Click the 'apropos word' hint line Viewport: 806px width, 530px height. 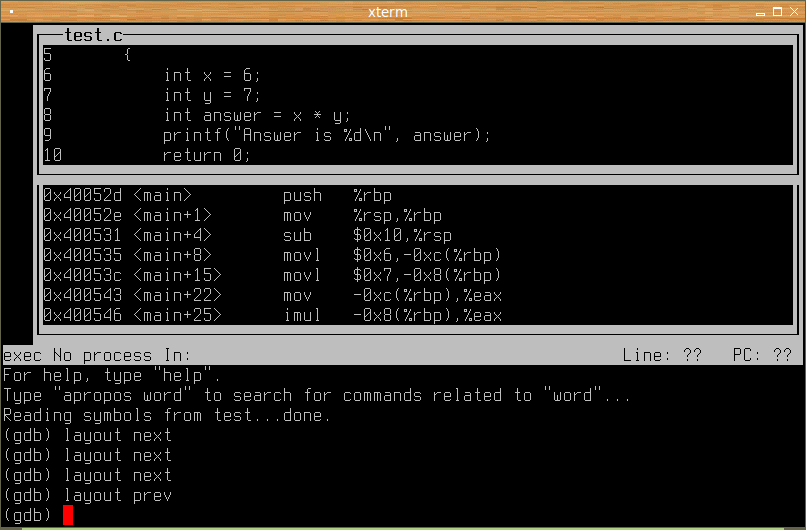point(317,395)
